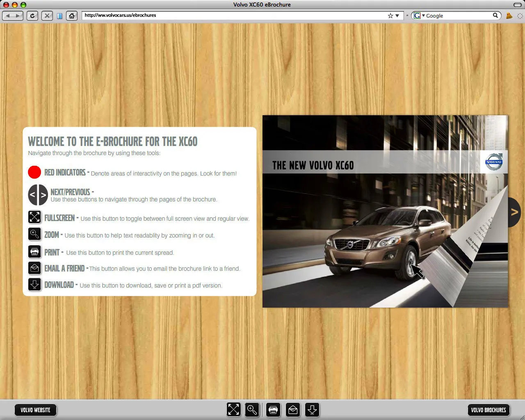Print the current brochure spread
This screenshot has width=525, height=420.
(273, 409)
